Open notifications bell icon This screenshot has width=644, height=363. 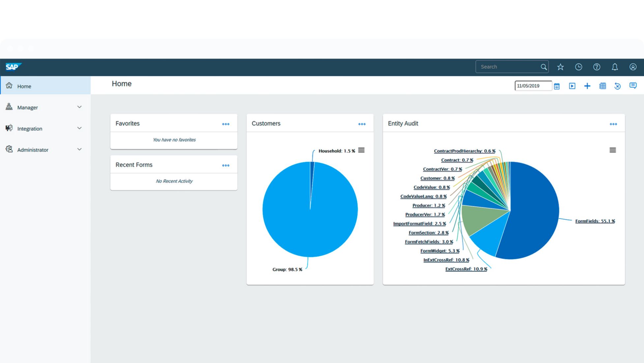tap(615, 67)
